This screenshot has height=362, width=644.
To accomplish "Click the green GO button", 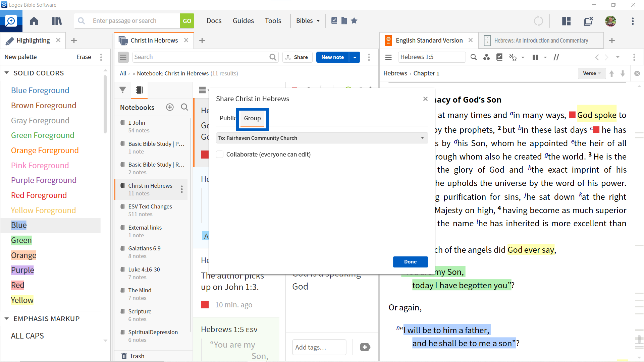I will point(187,21).
